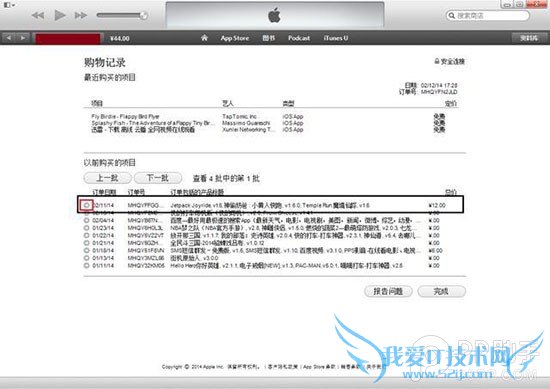Open the Podcast tab
The height and width of the screenshot is (389, 550).
(x=299, y=38)
